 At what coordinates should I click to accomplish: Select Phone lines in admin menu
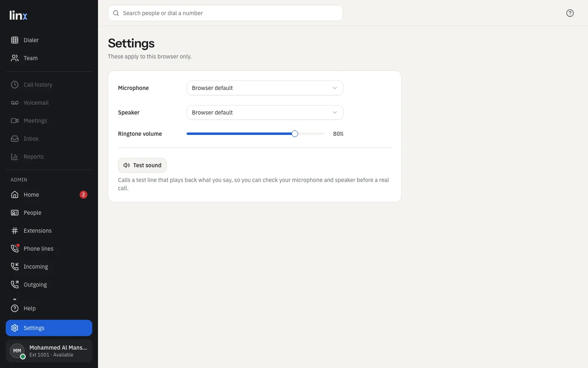coord(49,249)
